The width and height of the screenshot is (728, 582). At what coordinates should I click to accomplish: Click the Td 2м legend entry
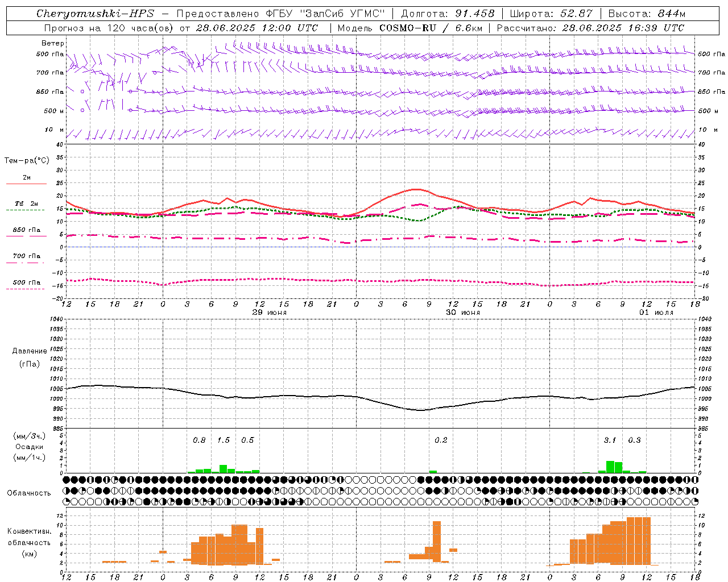(26, 203)
